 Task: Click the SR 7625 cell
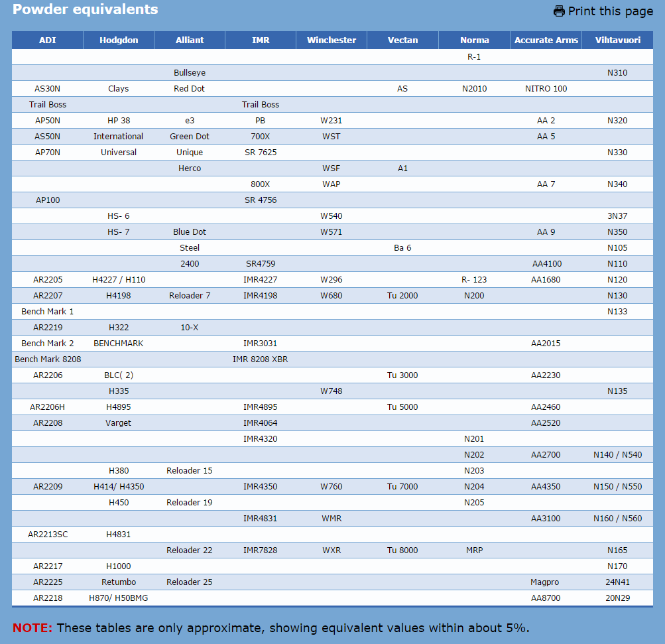(261, 153)
